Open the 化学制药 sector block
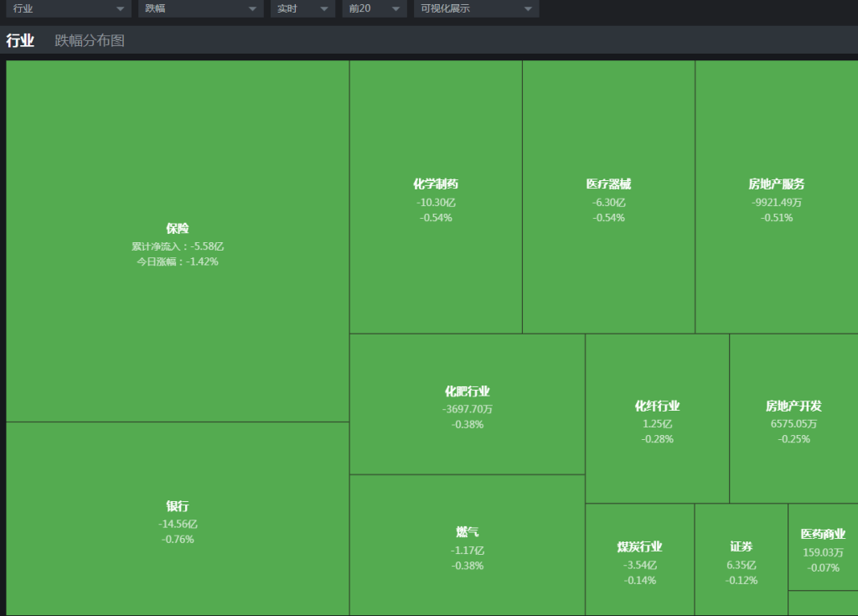 436,198
